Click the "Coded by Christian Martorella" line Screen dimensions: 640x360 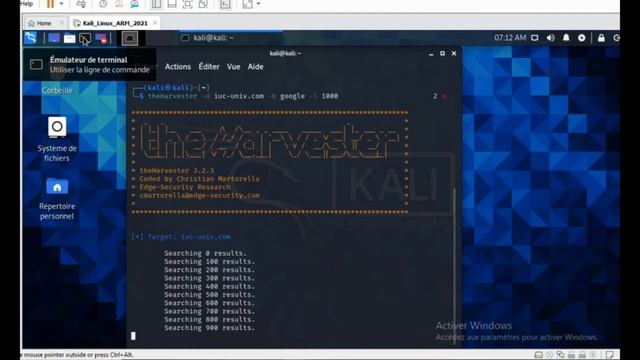199,179
